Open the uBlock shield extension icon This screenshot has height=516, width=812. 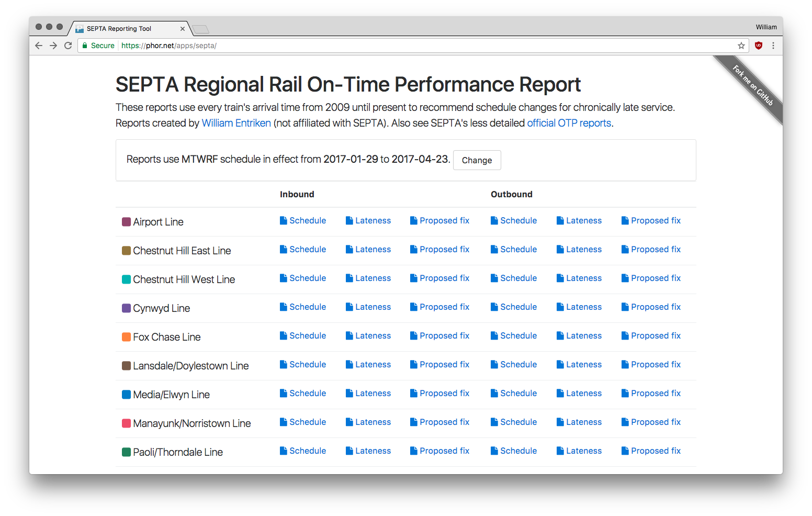pos(759,46)
